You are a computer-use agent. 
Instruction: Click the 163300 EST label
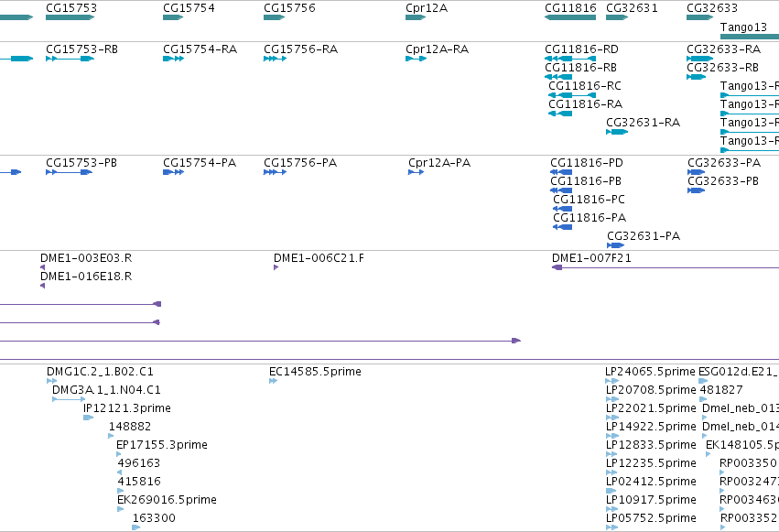click(154, 518)
